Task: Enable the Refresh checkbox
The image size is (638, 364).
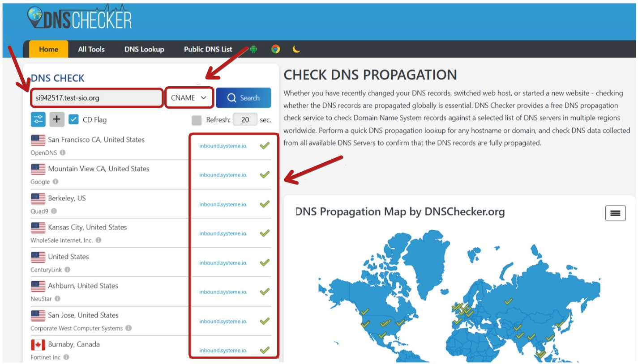Action: [x=197, y=120]
